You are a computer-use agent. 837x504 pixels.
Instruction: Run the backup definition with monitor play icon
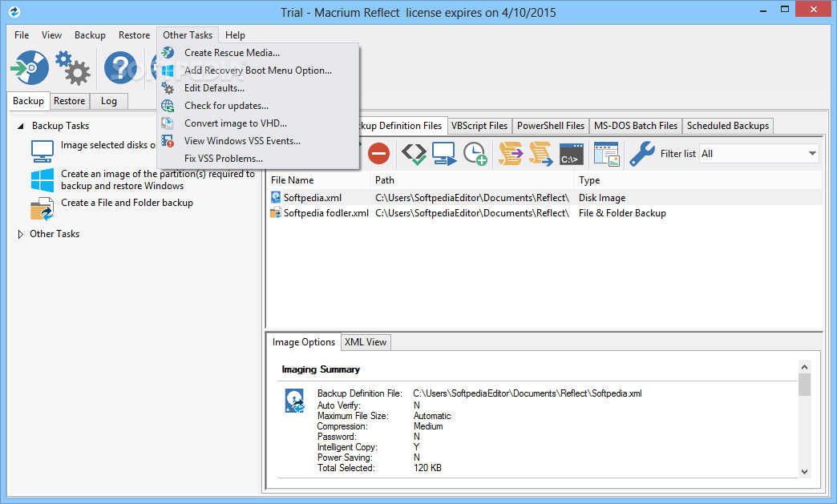[x=444, y=154]
